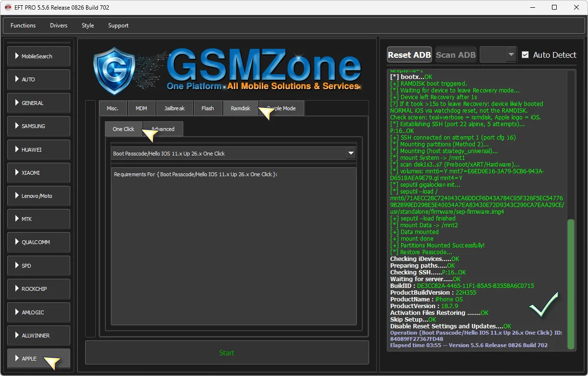Minimize the EFT PRO window

[532, 7]
